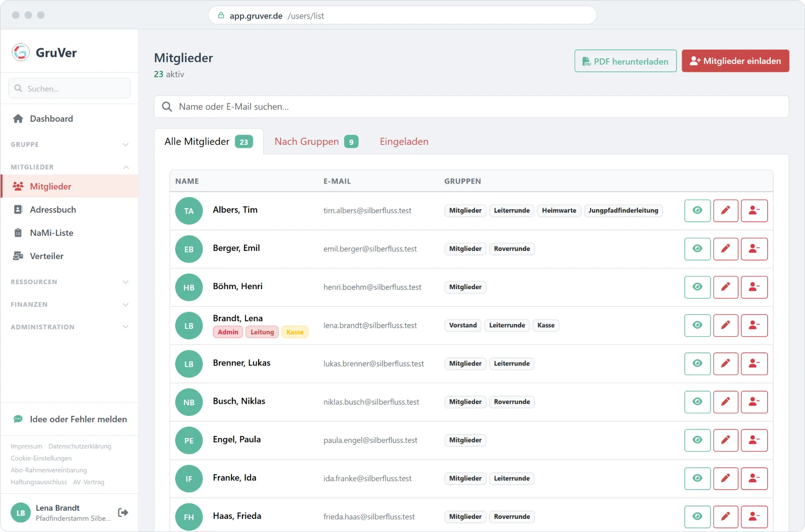Open the Datenschutzerklärung link
805x532 pixels.
[x=79, y=446]
